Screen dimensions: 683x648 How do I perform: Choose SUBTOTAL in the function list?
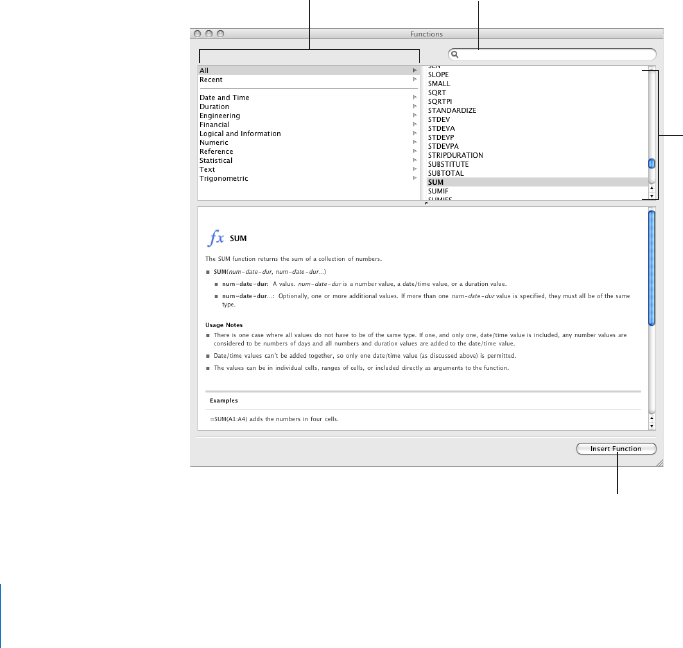point(537,173)
